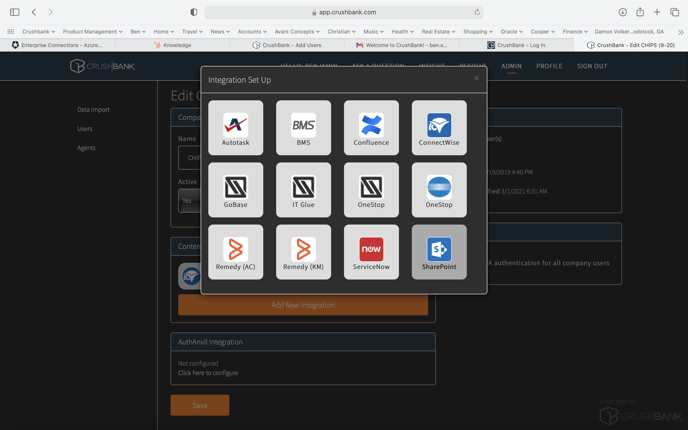This screenshot has width=688, height=430.
Task: Click the CrushBank logo in header
Action: click(102, 66)
